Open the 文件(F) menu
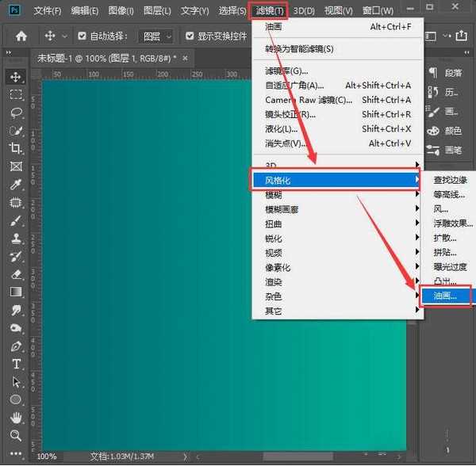 pos(48,11)
